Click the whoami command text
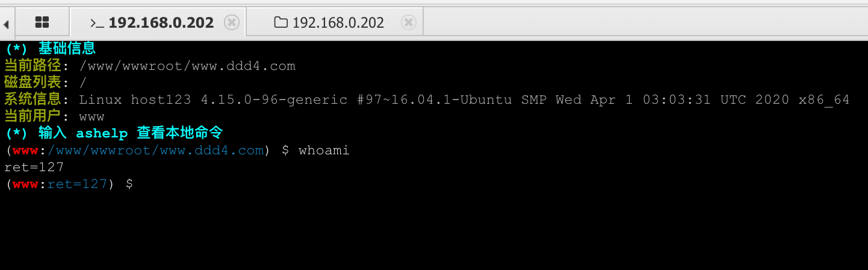 pos(324,150)
